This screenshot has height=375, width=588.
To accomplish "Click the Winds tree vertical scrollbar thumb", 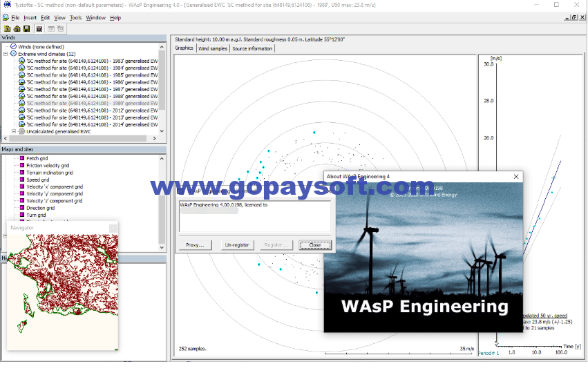I will click(162, 80).
